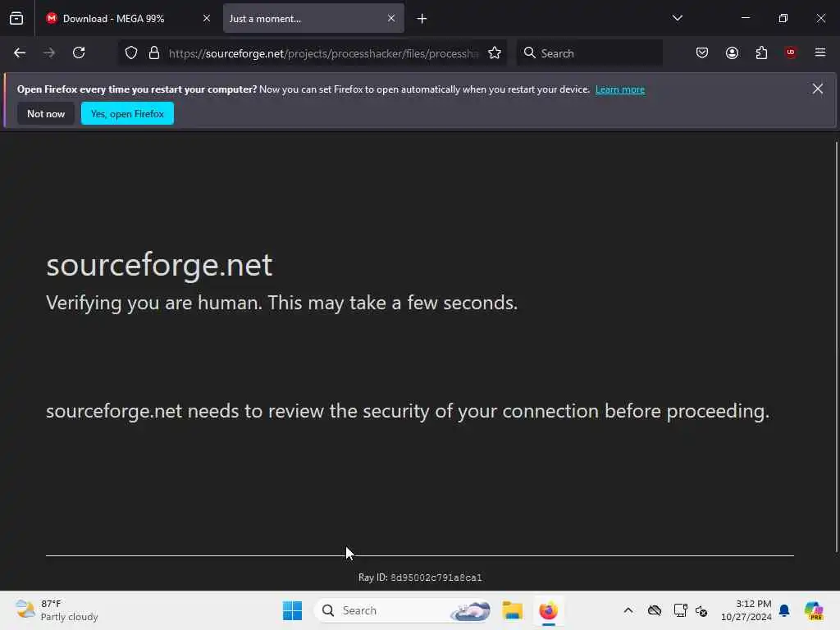Open File Explorer from taskbar
The image size is (840, 630).
point(512,610)
